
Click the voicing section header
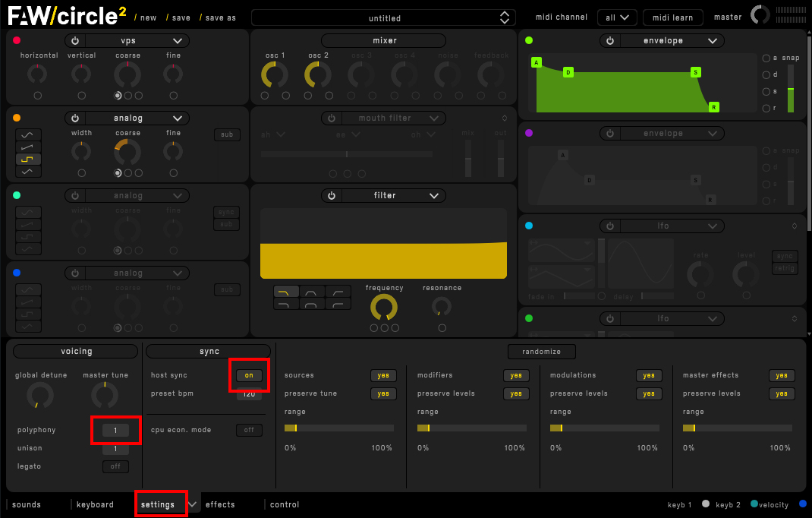pos(76,351)
